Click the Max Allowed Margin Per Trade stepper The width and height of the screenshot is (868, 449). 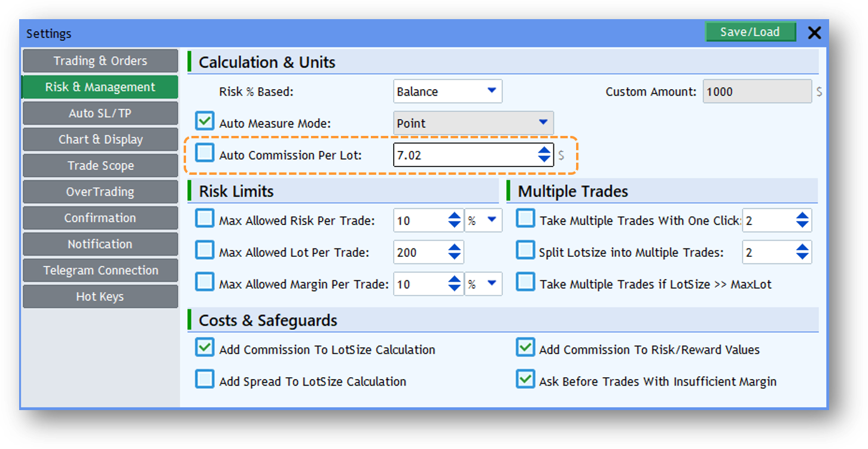pos(455,284)
